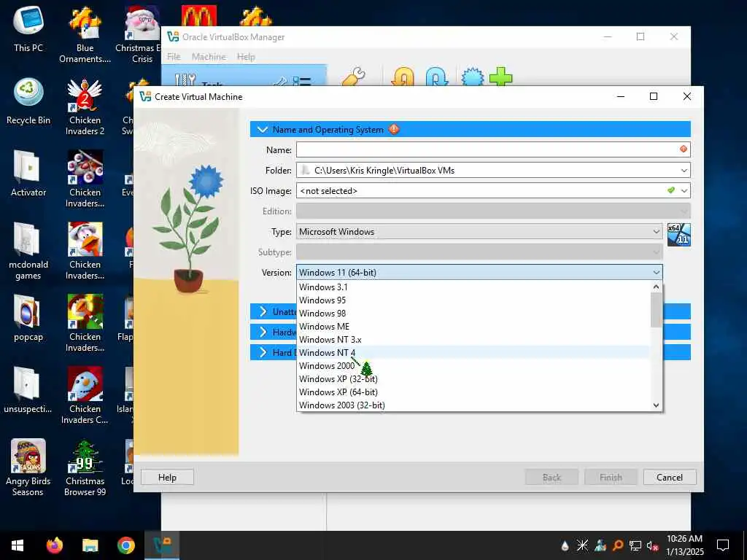Click the Windows Start button

click(x=18, y=545)
